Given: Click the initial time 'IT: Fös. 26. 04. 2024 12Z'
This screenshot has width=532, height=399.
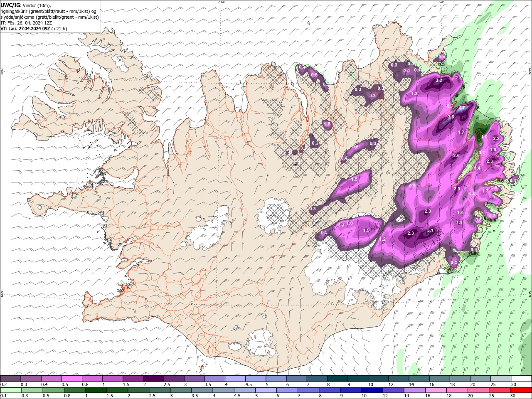Looking at the screenshot, I should tap(26, 23).
